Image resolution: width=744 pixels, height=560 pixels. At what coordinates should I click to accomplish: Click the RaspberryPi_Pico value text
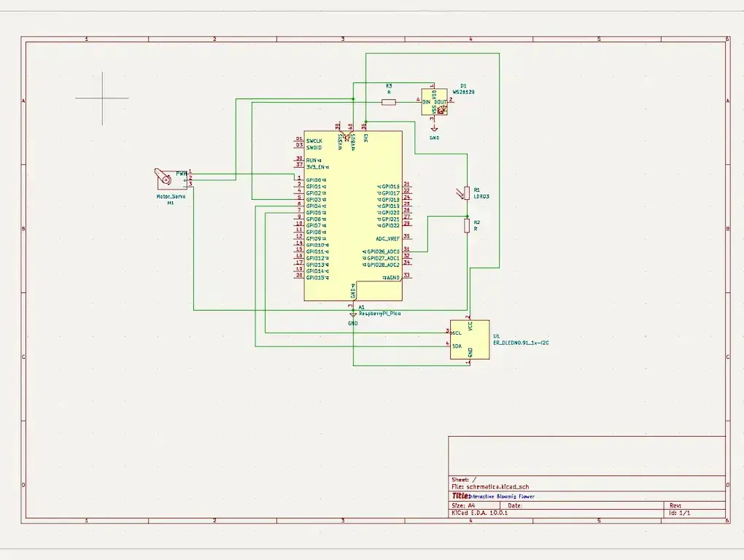point(379,314)
